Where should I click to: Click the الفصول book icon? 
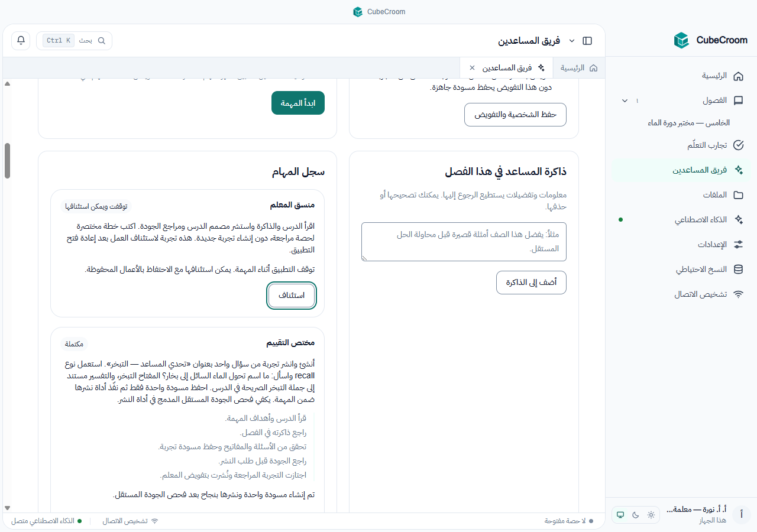point(738,100)
